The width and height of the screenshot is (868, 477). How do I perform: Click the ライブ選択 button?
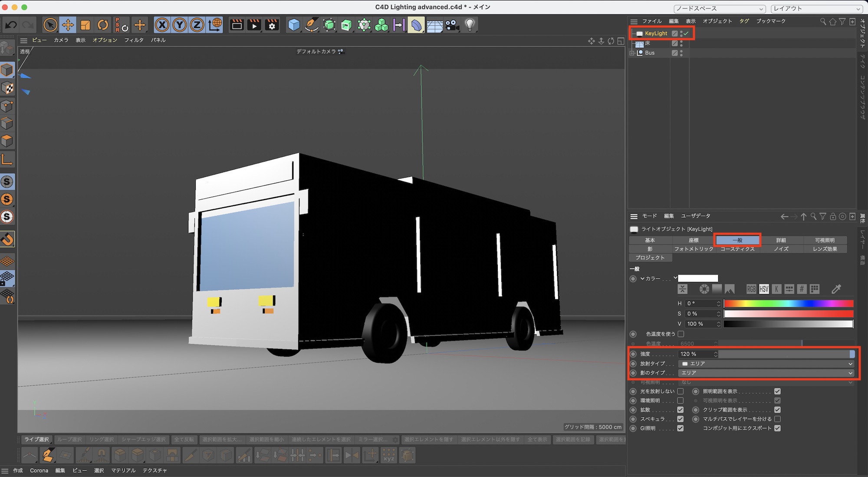click(36, 440)
